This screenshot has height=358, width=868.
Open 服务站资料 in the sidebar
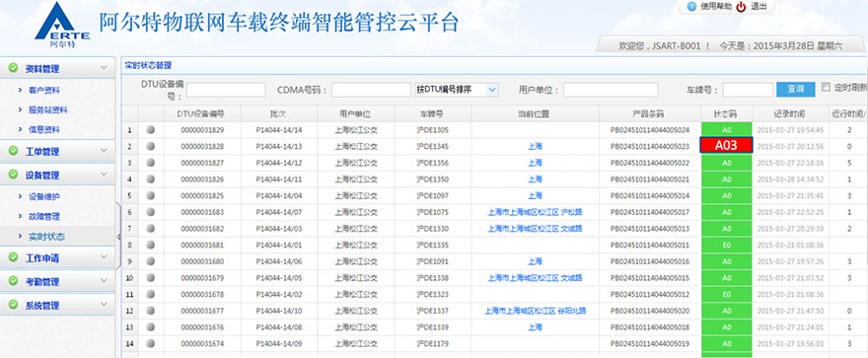48,110
